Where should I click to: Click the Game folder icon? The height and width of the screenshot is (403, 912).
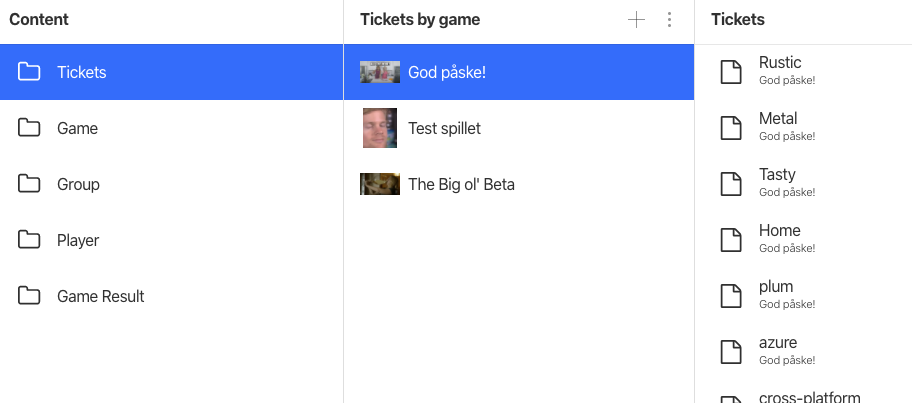click(x=29, y=128)
